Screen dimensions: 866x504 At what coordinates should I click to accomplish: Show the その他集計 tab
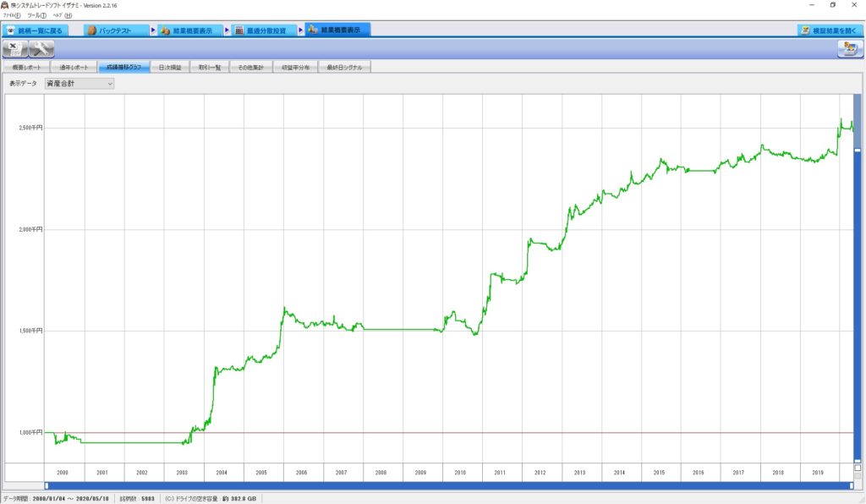(x=251, y=68)
